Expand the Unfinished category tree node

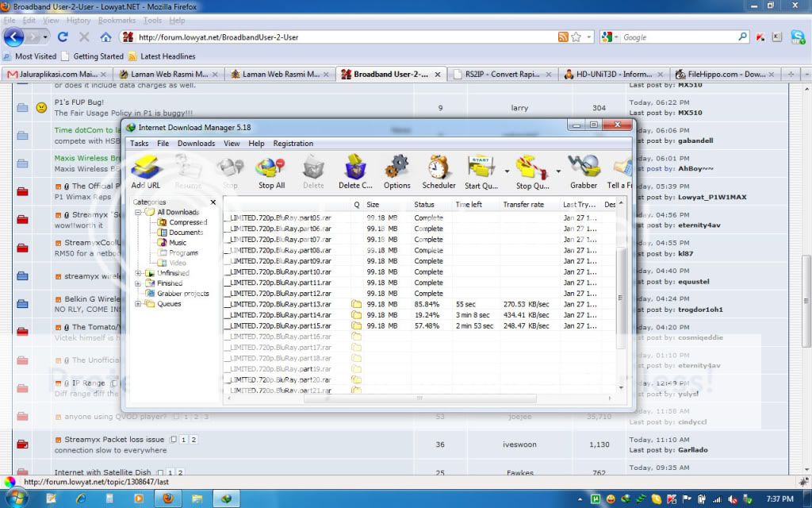pyautogui.click(x=138, y=273)
